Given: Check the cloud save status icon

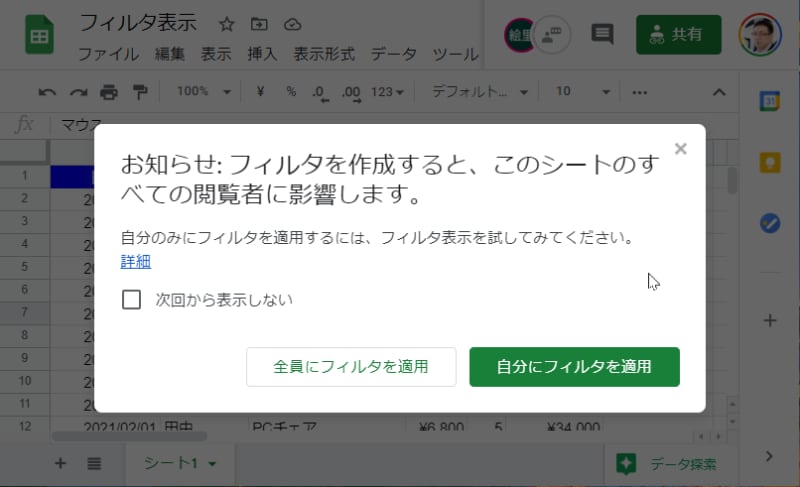Looking at the screenshot, I should click(292, 24).
